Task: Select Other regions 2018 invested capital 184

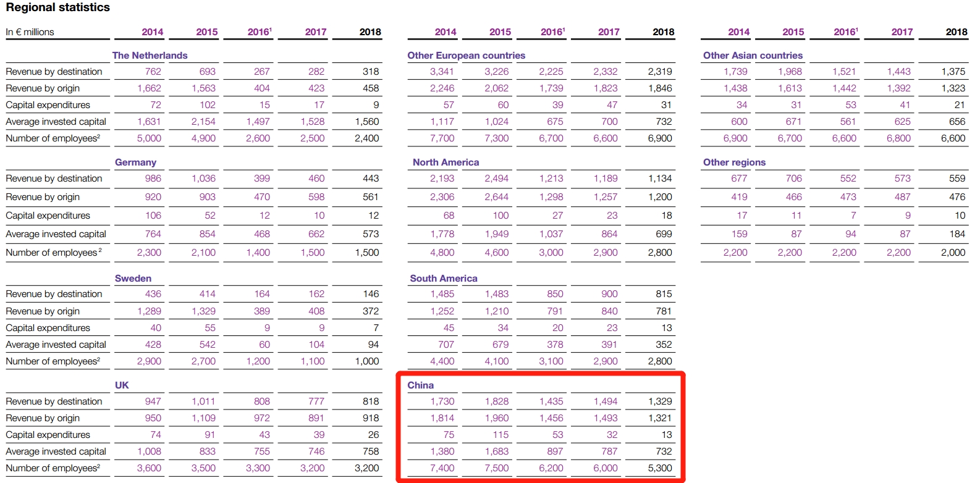Action: [957, 234]
